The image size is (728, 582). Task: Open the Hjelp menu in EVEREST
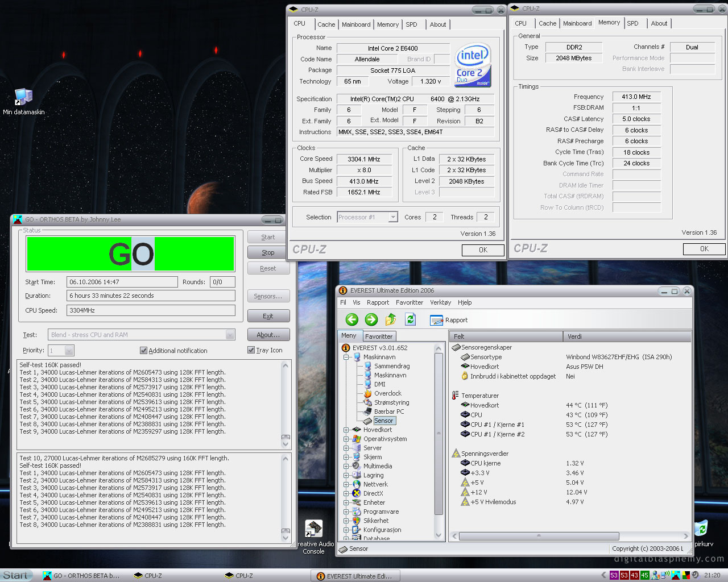[x=465, y=302]
